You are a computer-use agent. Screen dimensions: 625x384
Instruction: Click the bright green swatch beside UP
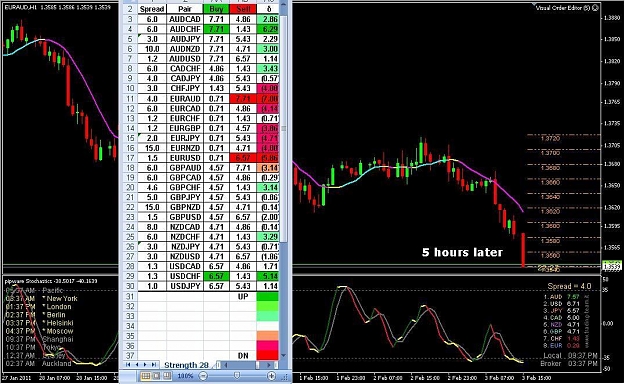267,297
